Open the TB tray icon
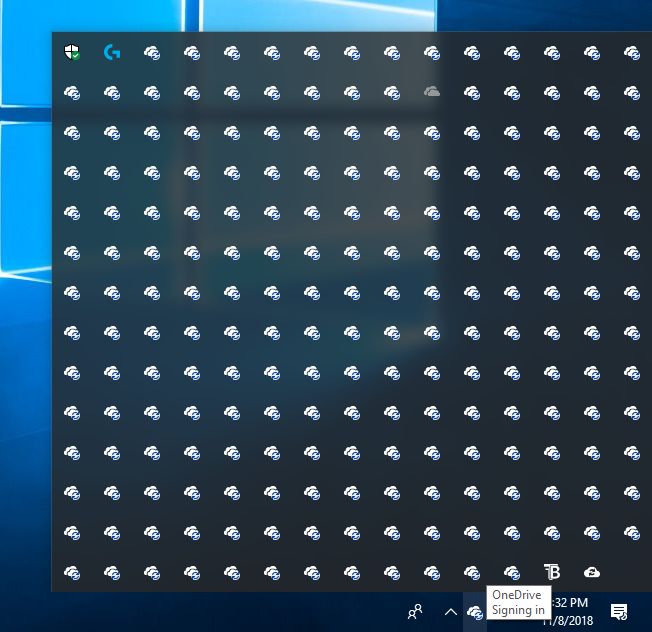 pyautogui.click(x=552, y=572)
